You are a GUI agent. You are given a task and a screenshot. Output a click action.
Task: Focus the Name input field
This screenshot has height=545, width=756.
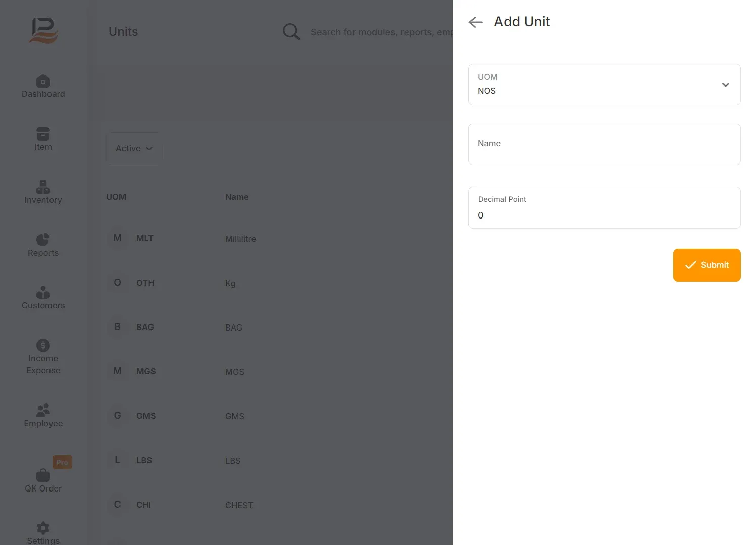coord(604,144)
